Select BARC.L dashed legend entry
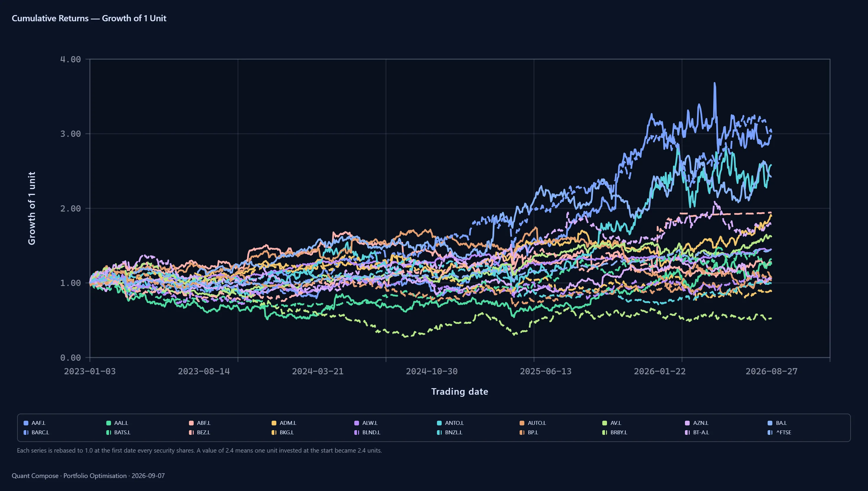This screenshot has height=491, width=868. click(36, 432)
